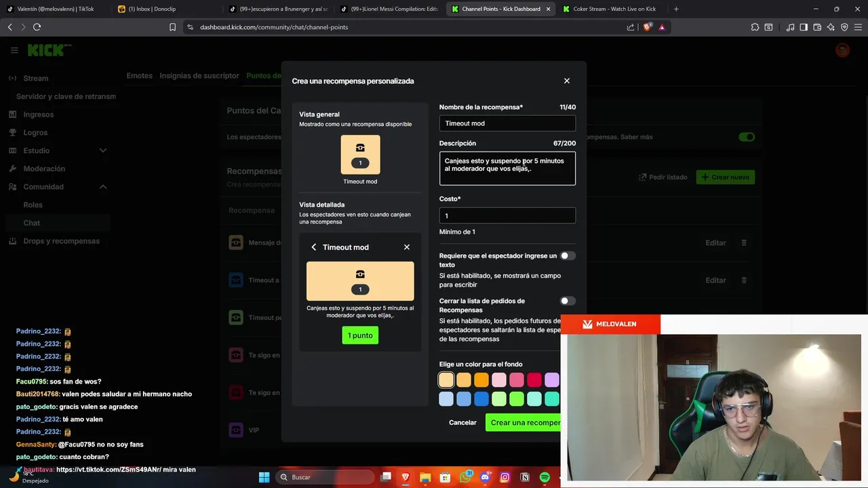Viewport: 868px width, 488px height.
Task: Open Brave Shields icon
Action: [647, 27]
